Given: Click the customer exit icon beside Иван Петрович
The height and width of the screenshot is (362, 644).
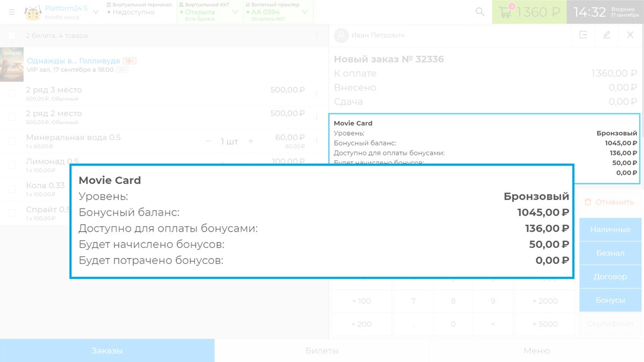Looking at the screenshot, I should coord(583,35).
